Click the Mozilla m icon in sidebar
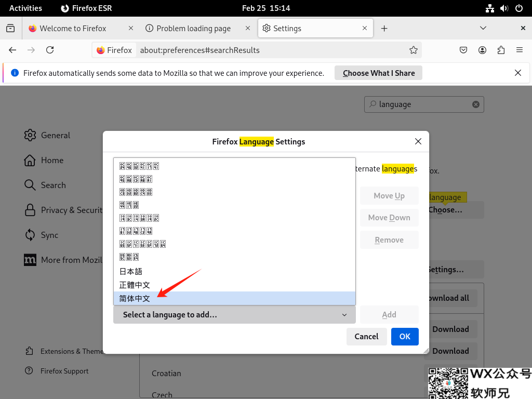The image size is (532, 399). pos(30,260)
